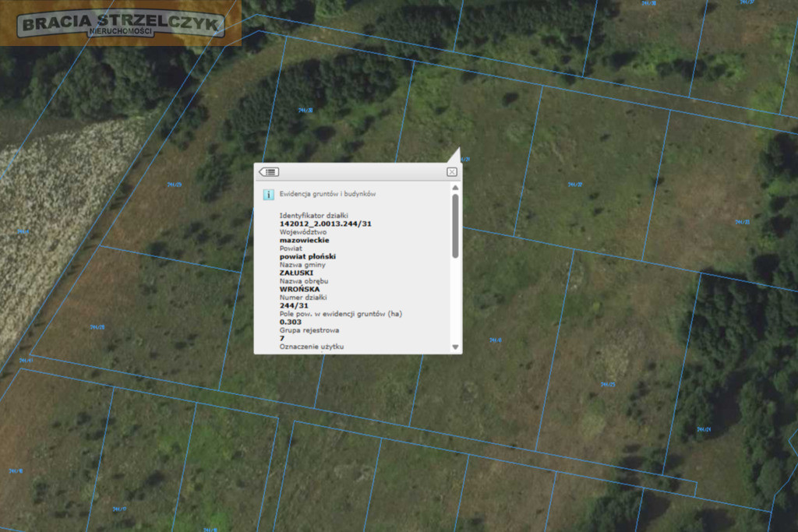798x532 pixels.
Task: Select parcel label 244/28 on map
Action: pyautogui.click(x=97, y=327)
